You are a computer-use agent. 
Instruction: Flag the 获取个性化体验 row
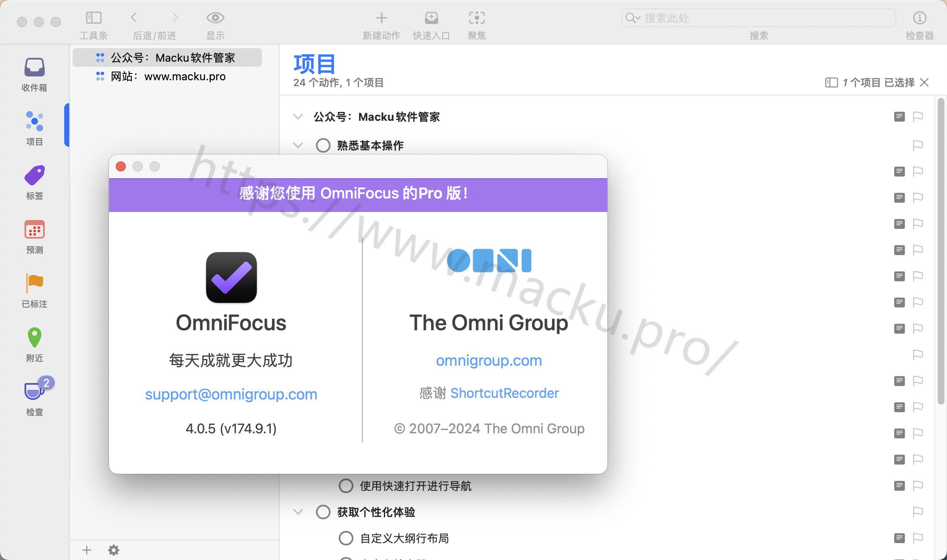point(918,512)
